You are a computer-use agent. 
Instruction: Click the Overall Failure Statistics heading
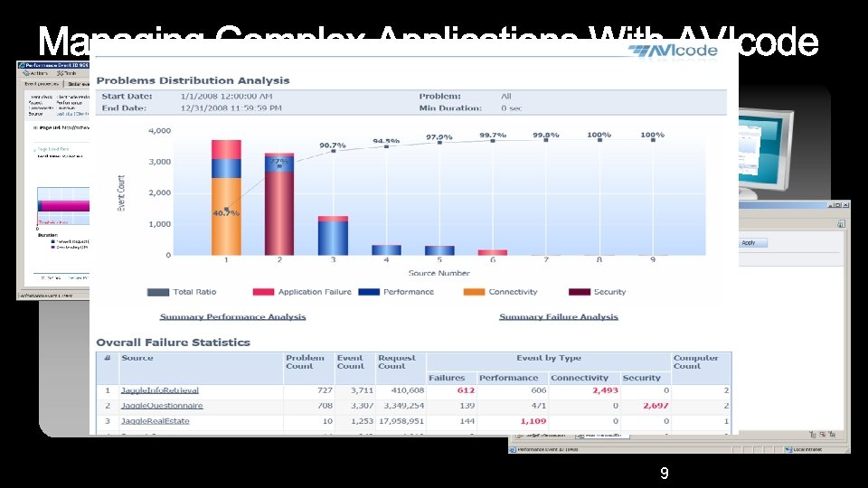click(173, 343)
